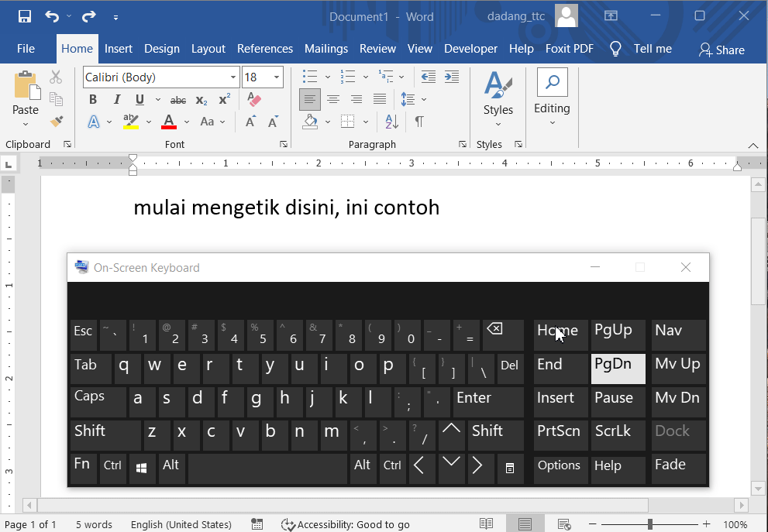Apply bold formatting from the ribbon
Screen dimensions: 768x532
[92, 99]
